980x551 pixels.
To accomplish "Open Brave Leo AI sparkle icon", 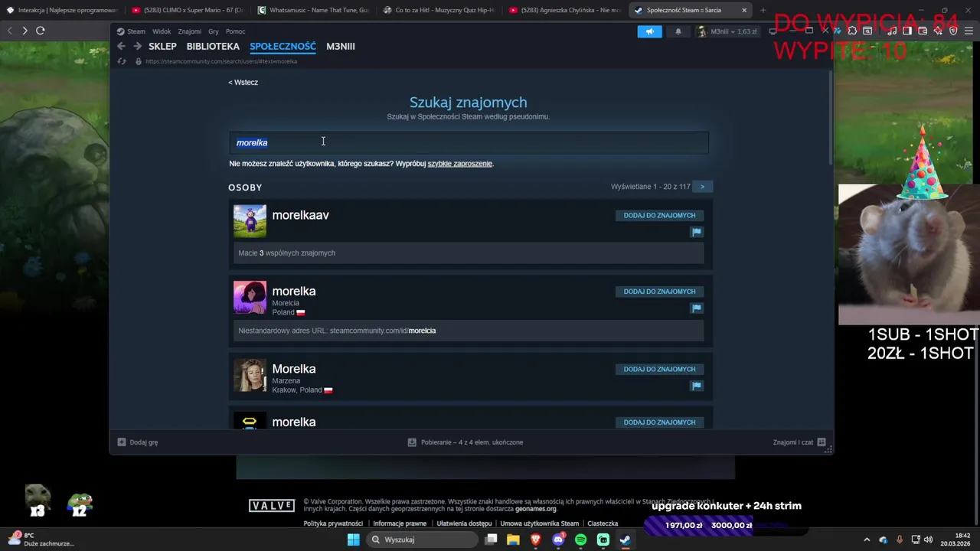I will pyautogui.click(x=939, y=31).
